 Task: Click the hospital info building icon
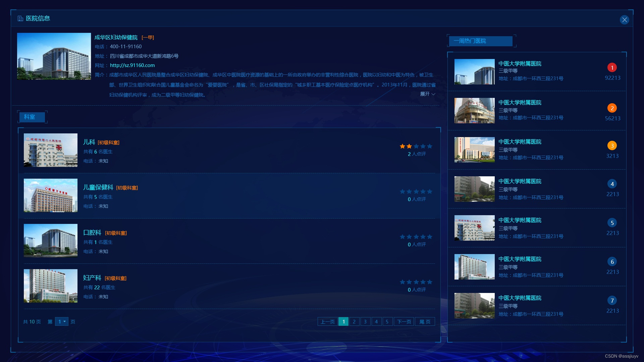pyautogui.click(x=20, y=18)
